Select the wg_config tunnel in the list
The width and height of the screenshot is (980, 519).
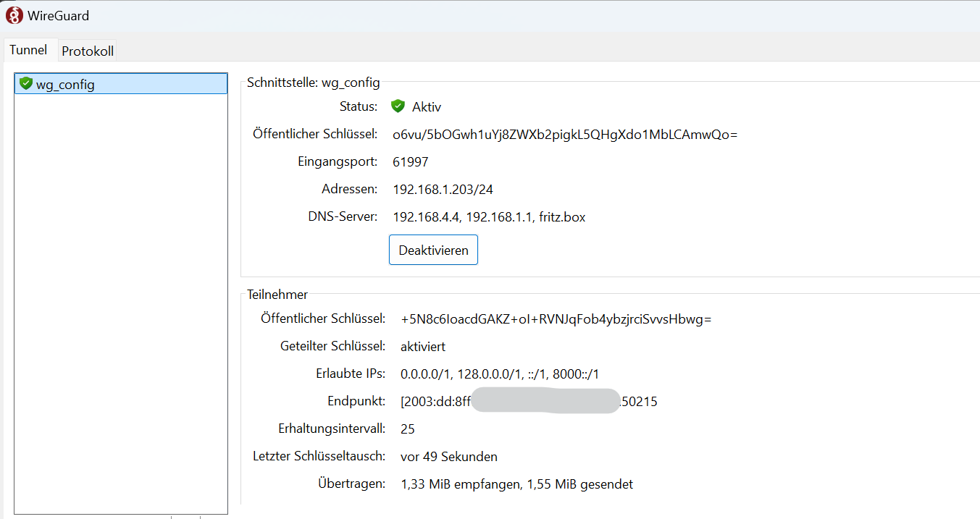click(x=121, y=83)
